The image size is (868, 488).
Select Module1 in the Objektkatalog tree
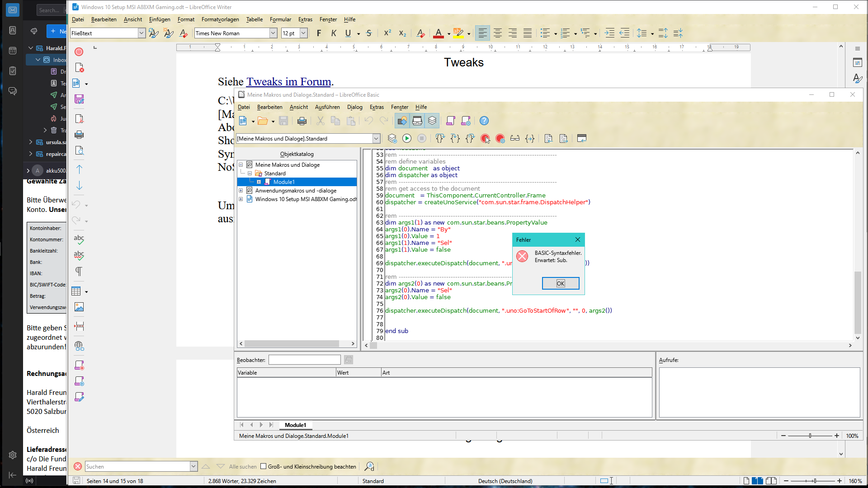tap(284, 182)
